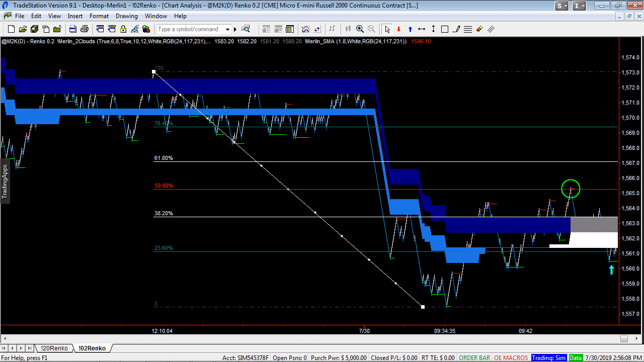
Task: Select the Parallel Lines drawing tool
Action: tap(491, 29)
